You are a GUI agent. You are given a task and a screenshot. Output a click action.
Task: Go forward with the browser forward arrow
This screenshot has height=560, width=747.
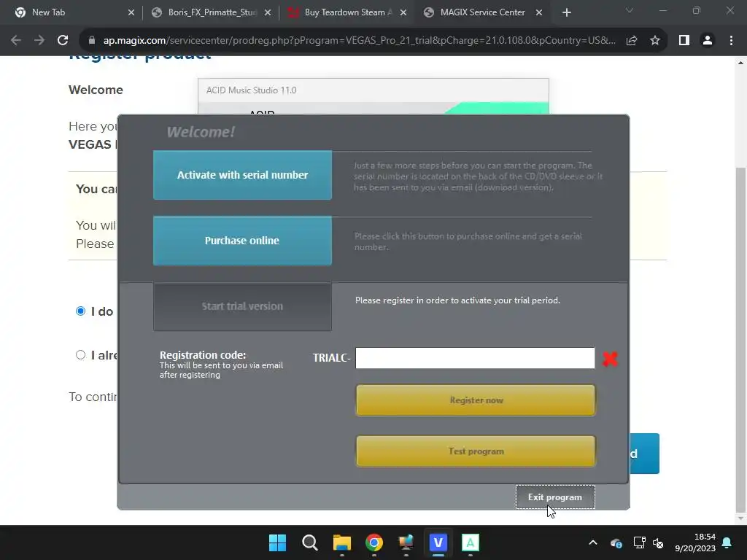pos(39,41)
